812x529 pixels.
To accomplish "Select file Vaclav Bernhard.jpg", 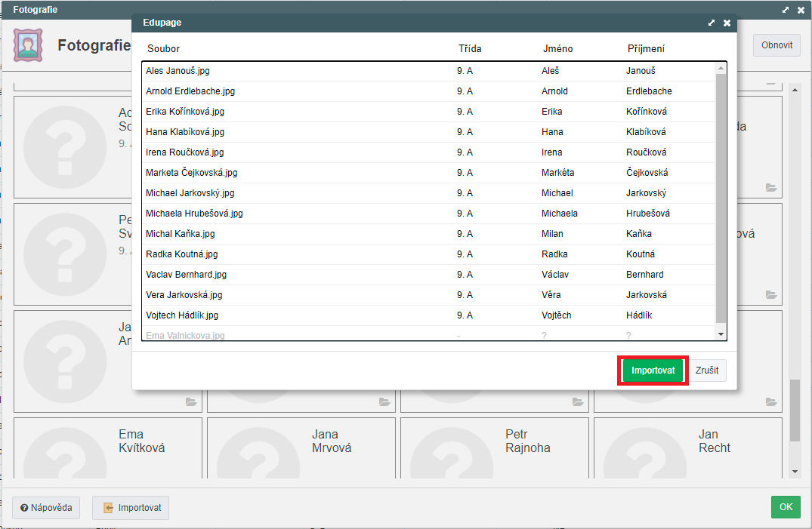I will tap(186, 275).
